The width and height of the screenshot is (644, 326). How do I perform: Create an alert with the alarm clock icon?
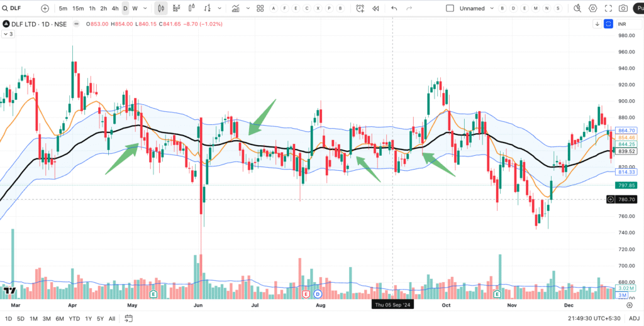click(360, 8)
